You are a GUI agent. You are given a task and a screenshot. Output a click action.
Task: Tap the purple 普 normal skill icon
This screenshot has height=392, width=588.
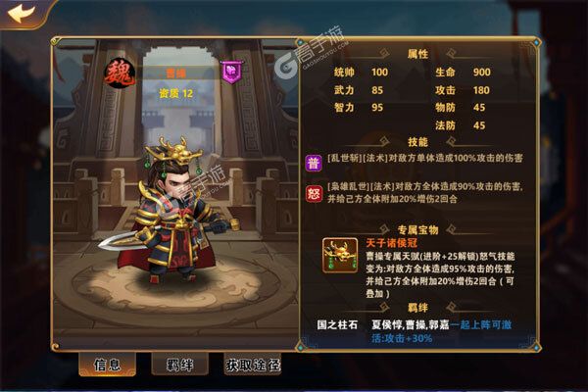pyautogui.click(x=314, y=163)
